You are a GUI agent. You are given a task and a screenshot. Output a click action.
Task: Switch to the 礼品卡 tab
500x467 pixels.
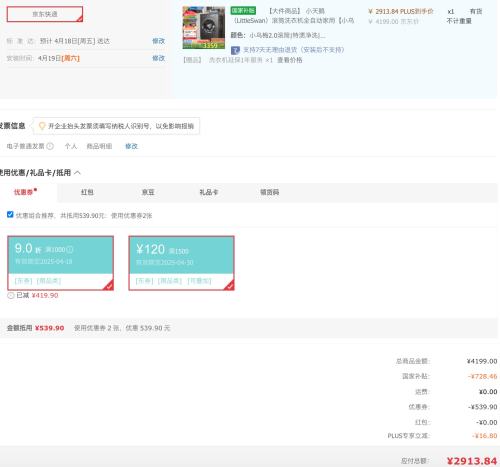[209, 192]
